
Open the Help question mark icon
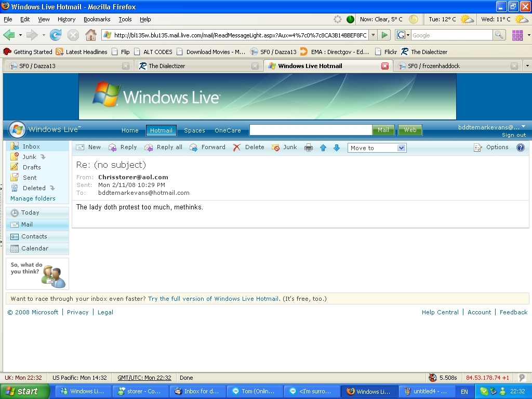coord(521,148)
